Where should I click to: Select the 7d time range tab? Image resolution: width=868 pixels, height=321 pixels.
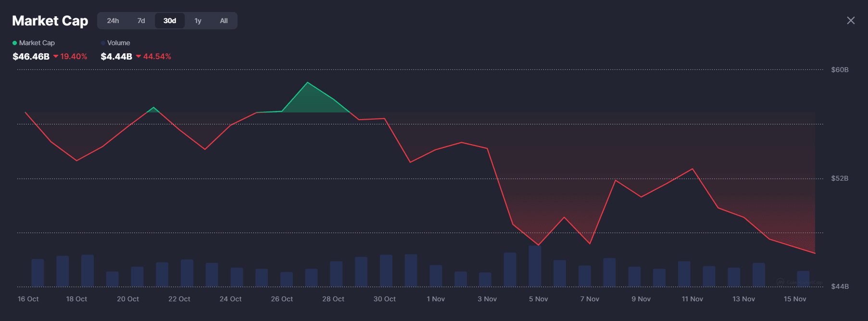tap(141, 21)
